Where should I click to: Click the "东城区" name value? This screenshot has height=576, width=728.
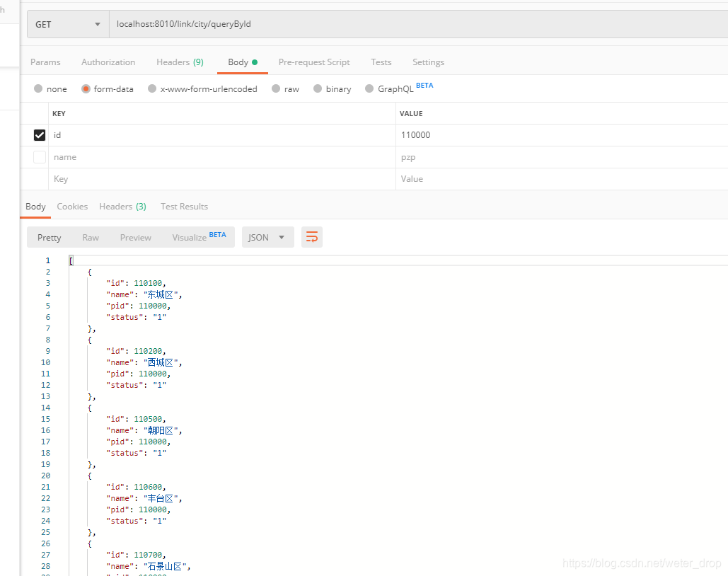click(x=160, y=294)
